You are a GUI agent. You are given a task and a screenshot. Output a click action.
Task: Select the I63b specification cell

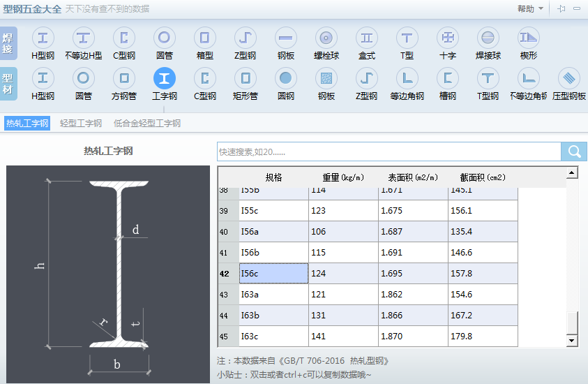tap(273, 316)
